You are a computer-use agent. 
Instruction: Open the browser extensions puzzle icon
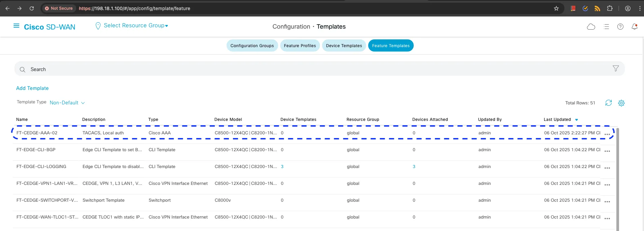coord(610,8)
